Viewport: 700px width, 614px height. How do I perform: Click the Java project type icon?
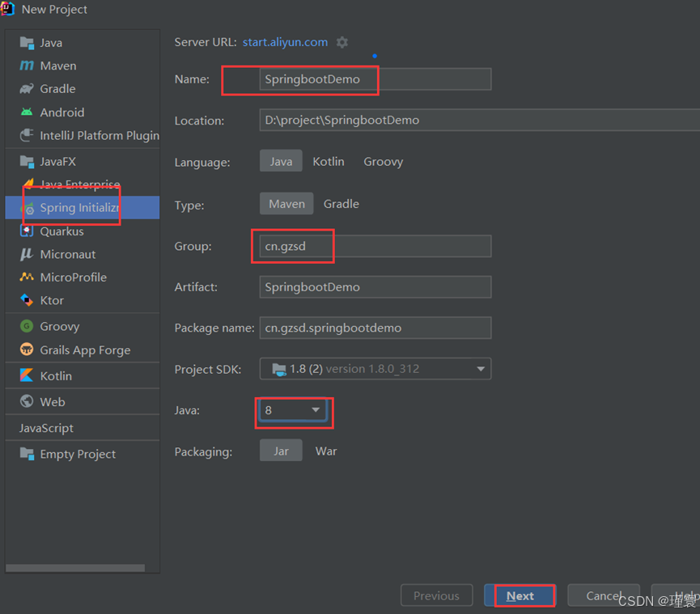point(27,43)
